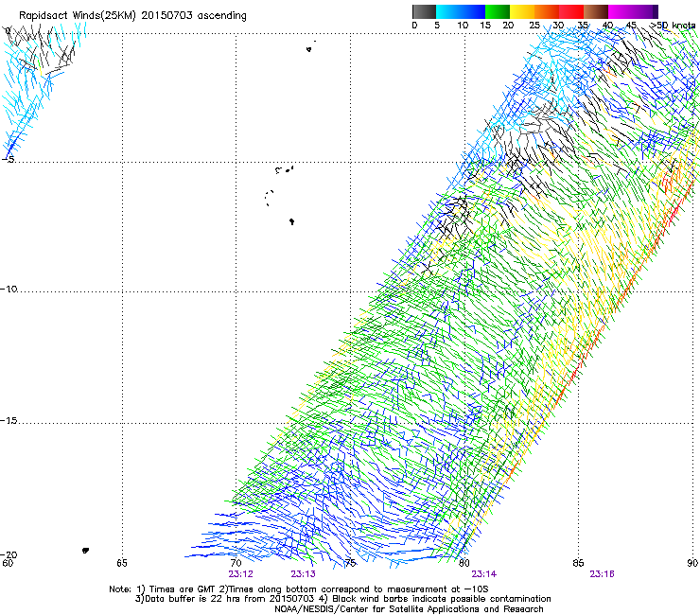700x615 pixels.
Task: Click the purple '23:13' time stamp
Action: click(x=303, y=574)
